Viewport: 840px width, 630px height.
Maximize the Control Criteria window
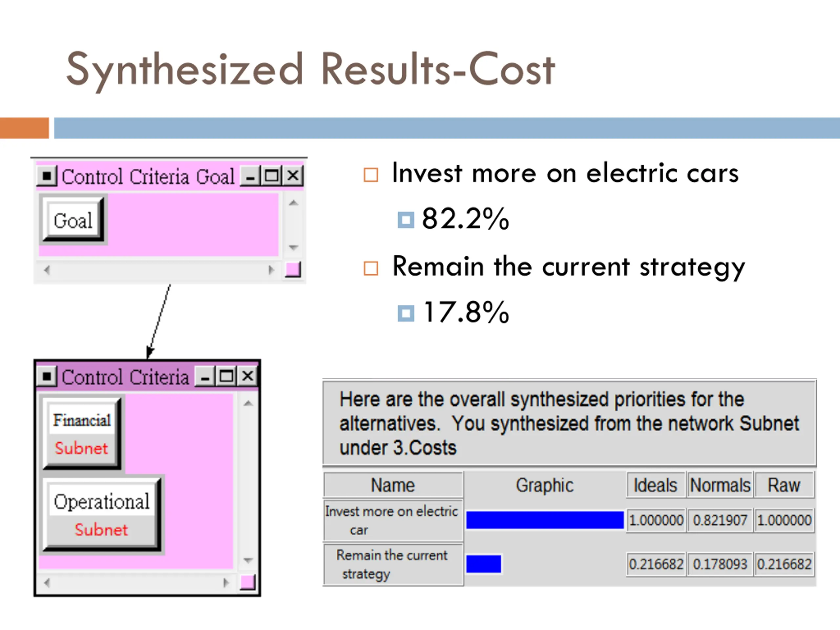click(226, 376)
